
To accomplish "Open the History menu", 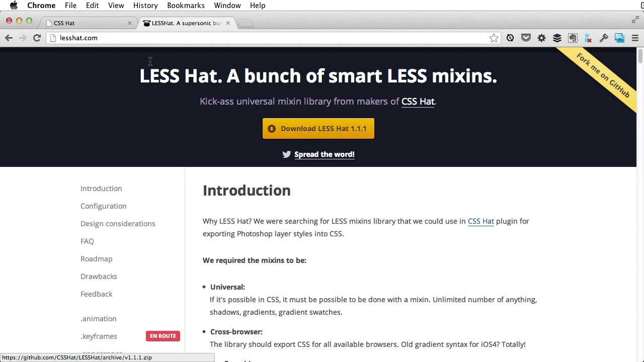I will (145, 6).
